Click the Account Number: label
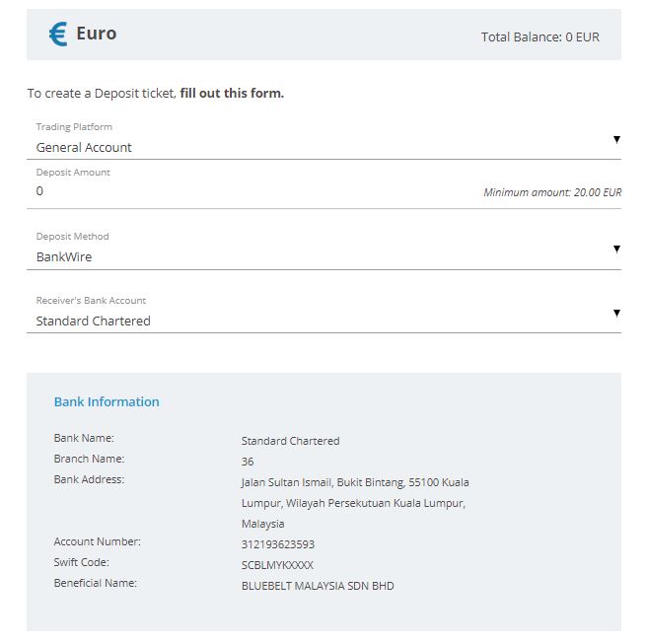The image size is (647, 644). click(x=97, y=541)
